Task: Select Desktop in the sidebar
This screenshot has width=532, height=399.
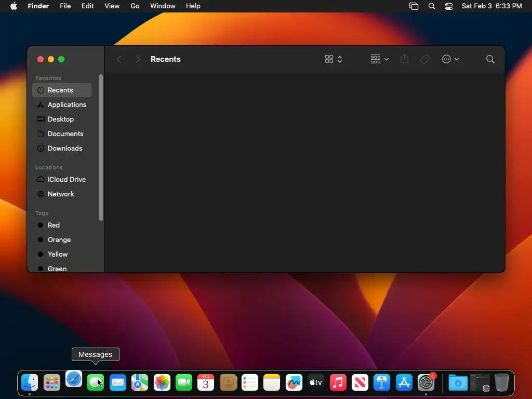Action: [62, 119]
